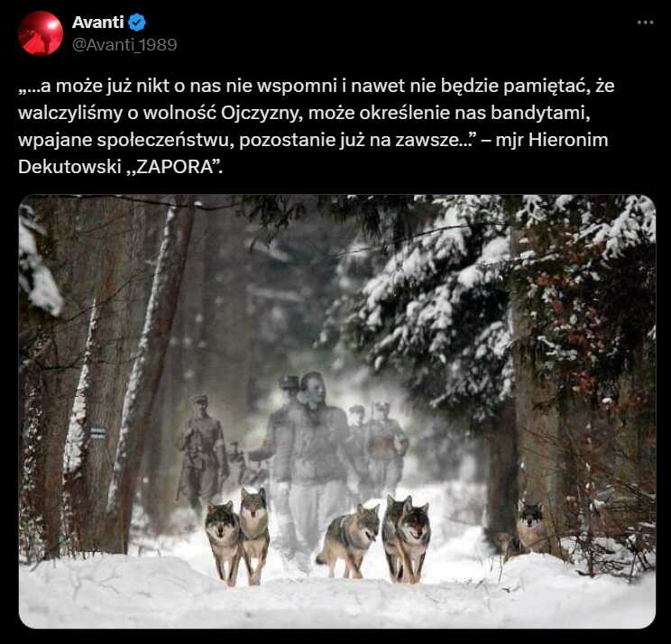Click the faded soldier on the far left

click(202, 454)
